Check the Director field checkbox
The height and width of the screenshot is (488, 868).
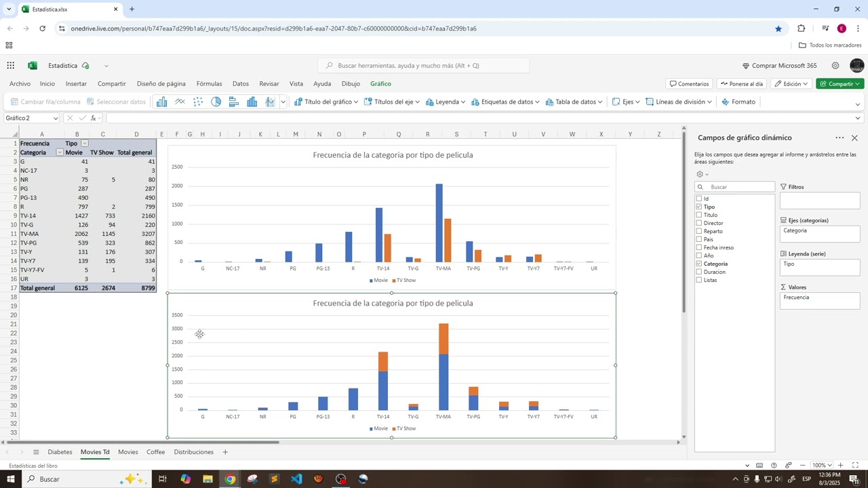699,223
